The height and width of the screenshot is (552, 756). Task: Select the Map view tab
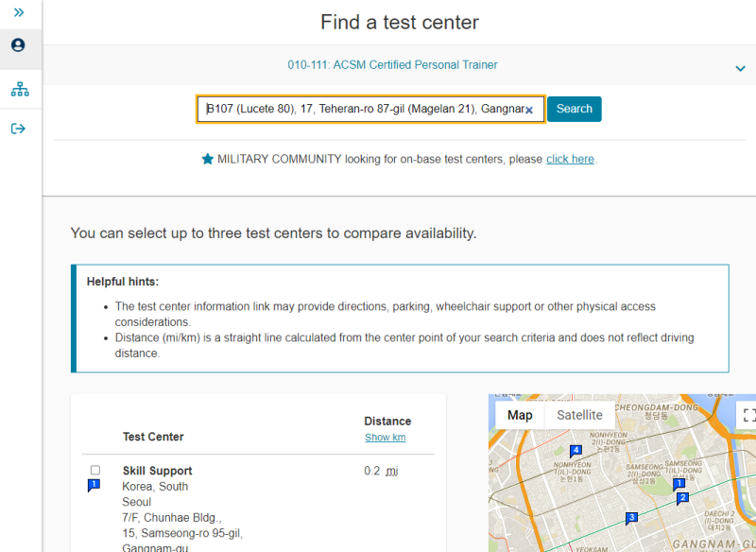pyautogui.click(x=520, y=415)
